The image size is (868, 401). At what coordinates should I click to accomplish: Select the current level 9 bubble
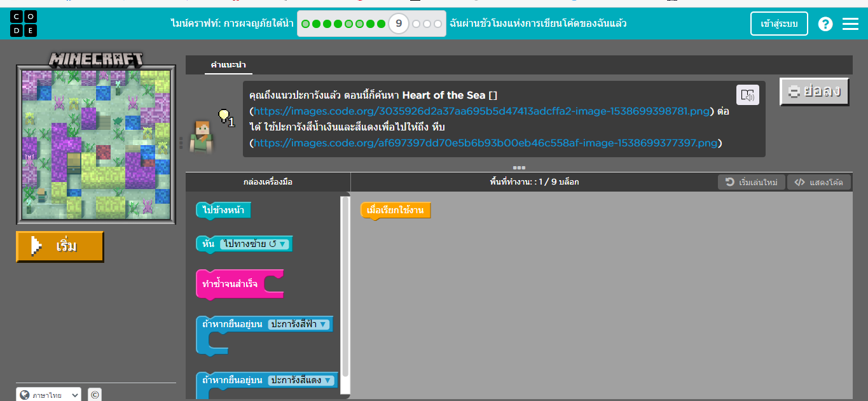pyautogui.click(x=399, y=24)
